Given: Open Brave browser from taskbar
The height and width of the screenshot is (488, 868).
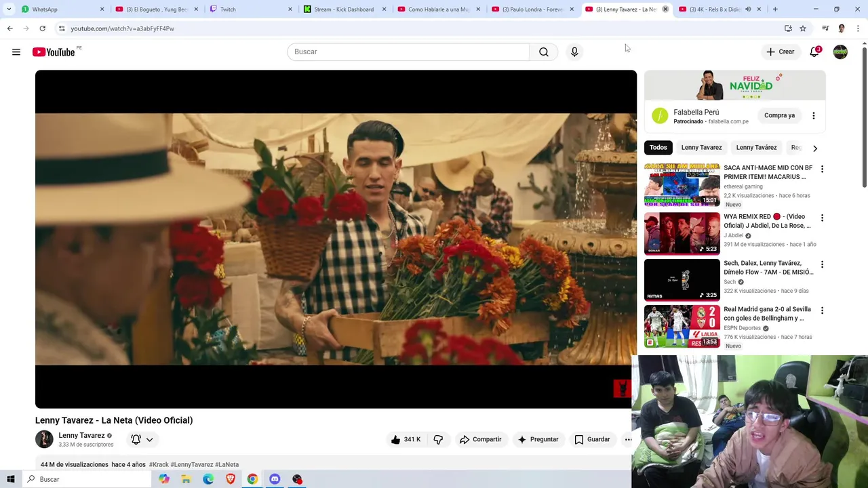Looking at the screenshot, I should [x=231, y=479].
